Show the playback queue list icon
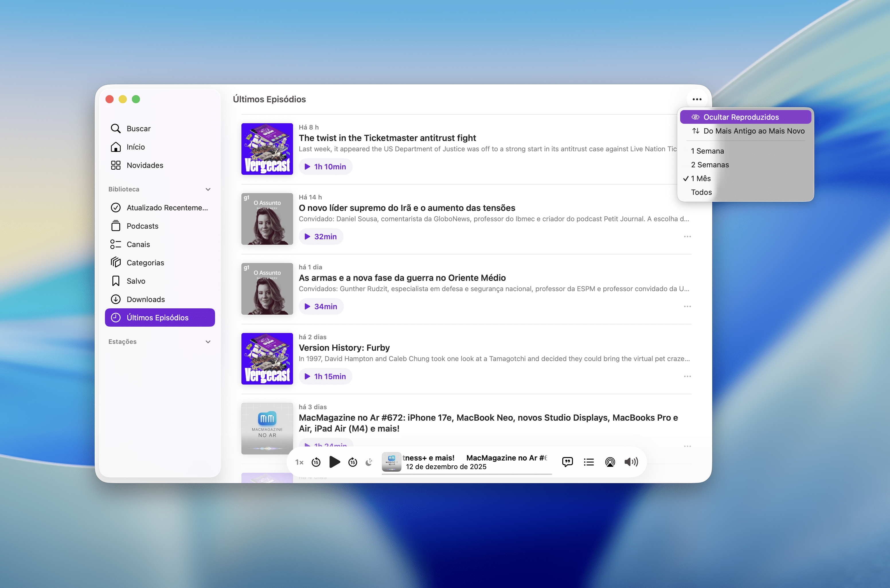 click(x=589, y=462)
